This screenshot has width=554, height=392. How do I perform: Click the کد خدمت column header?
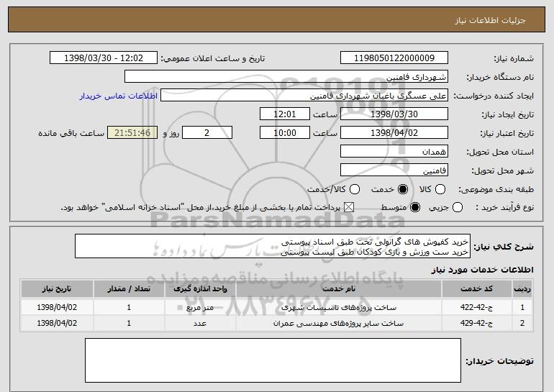[477, 289]
